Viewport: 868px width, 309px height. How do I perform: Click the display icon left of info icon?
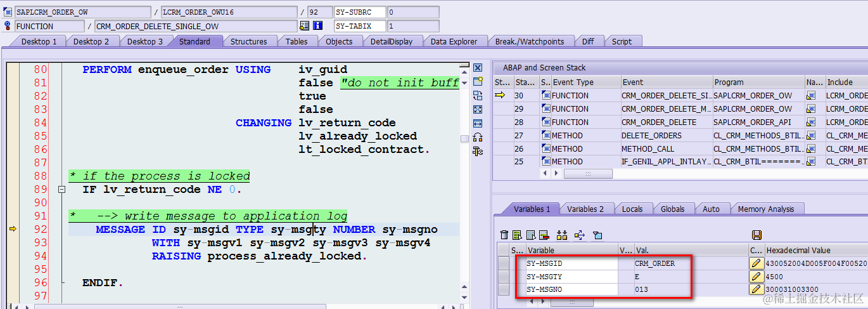[x=305, y=26]
